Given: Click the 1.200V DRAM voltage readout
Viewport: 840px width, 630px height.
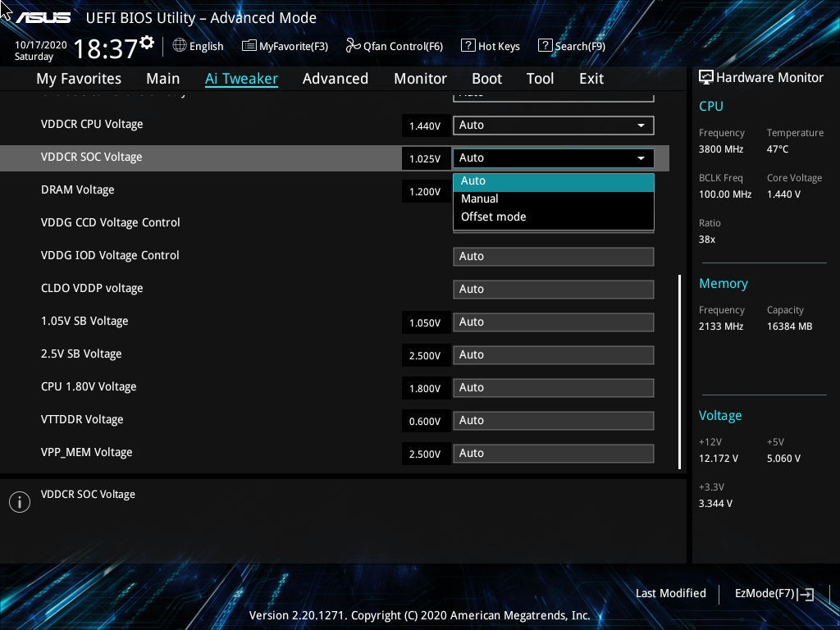Looking at the screenshot, I should 426,192.
